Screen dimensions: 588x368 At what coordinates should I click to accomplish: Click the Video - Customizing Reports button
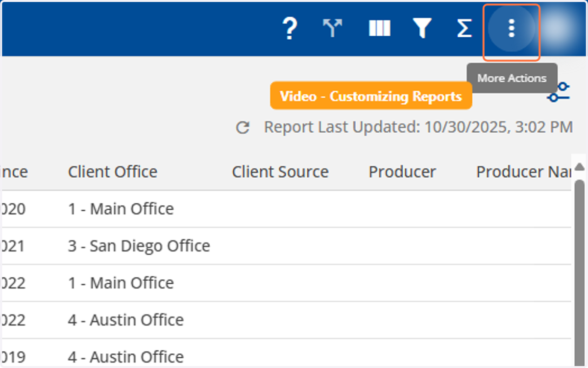(371, 96)
